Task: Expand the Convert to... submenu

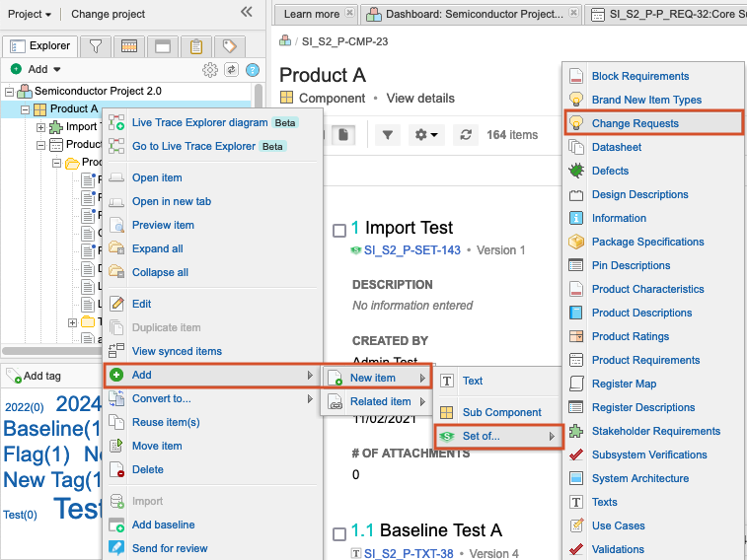Action: click(x=310, y=398)
